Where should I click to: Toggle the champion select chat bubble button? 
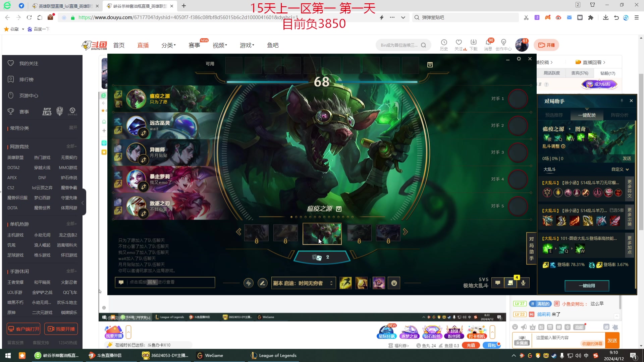click(x=498, y=283)
